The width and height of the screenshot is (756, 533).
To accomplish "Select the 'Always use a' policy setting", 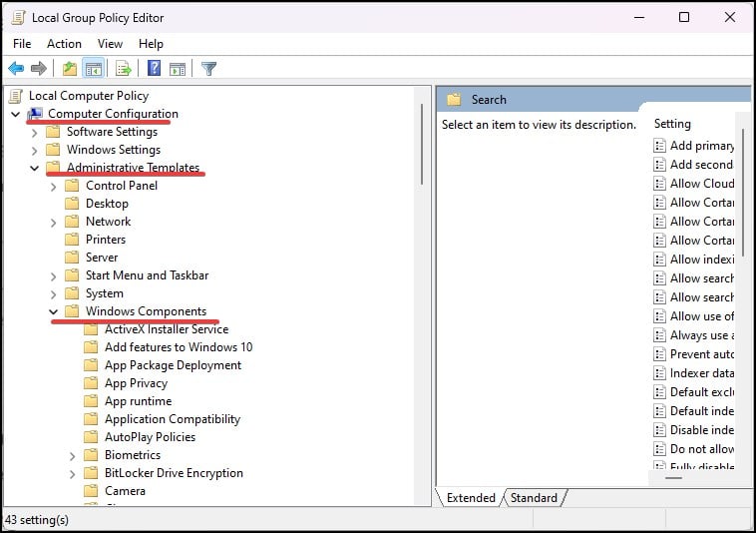I will (702, 335).
